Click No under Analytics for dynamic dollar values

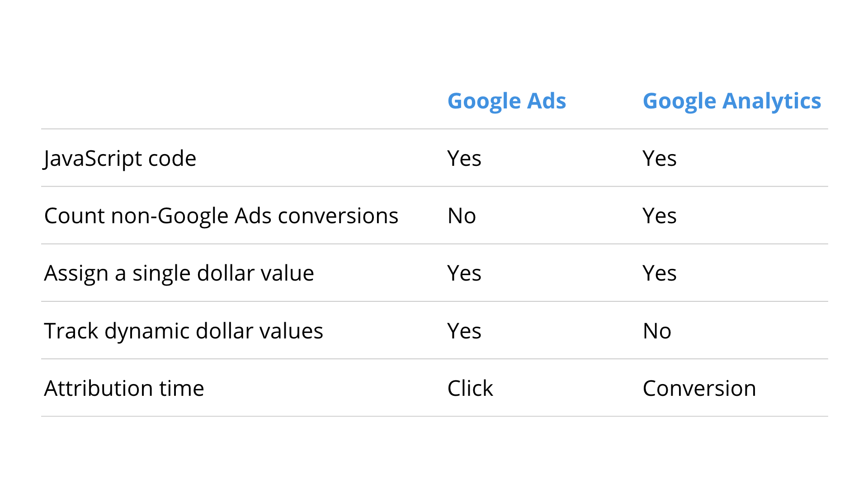pyautogui.click(x=657, y=331)
